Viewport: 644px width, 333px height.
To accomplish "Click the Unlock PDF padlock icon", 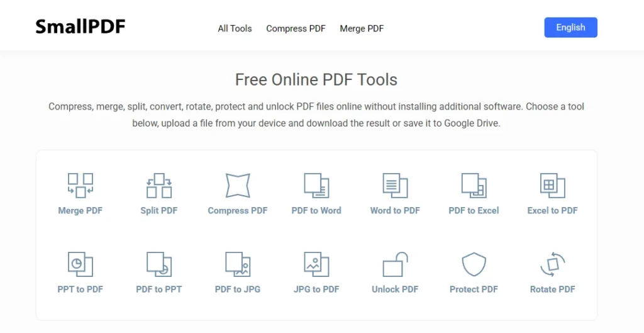I will tap(395, 264).
